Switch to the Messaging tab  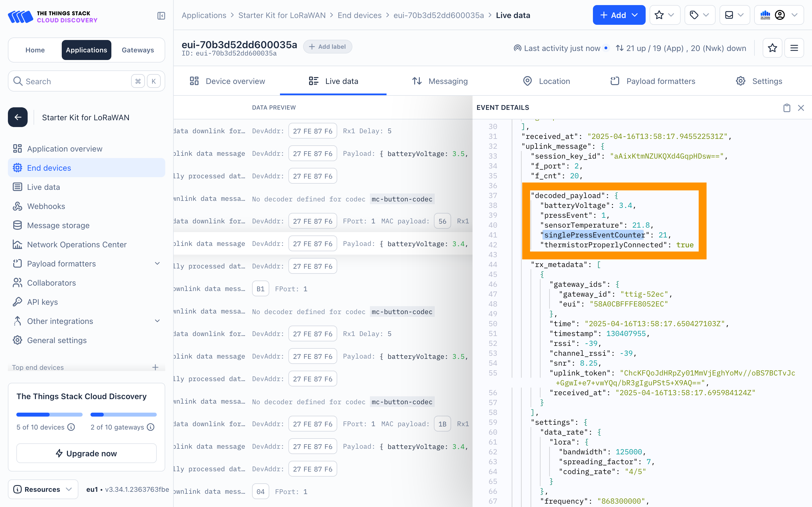coord(440,81)
